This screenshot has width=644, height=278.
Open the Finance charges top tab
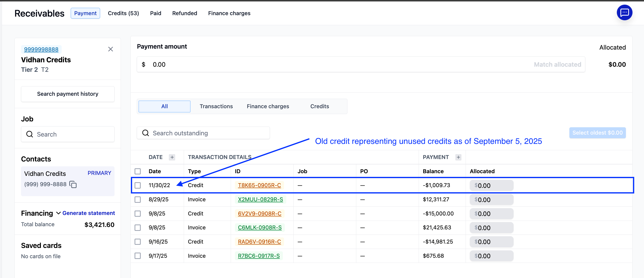pyautogui.click(x=229, y=13)
